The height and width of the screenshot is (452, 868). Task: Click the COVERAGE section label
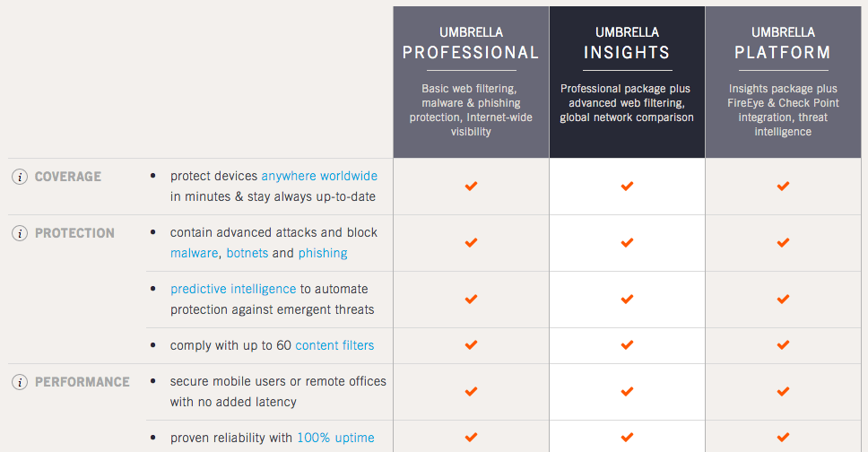point(68,177)
